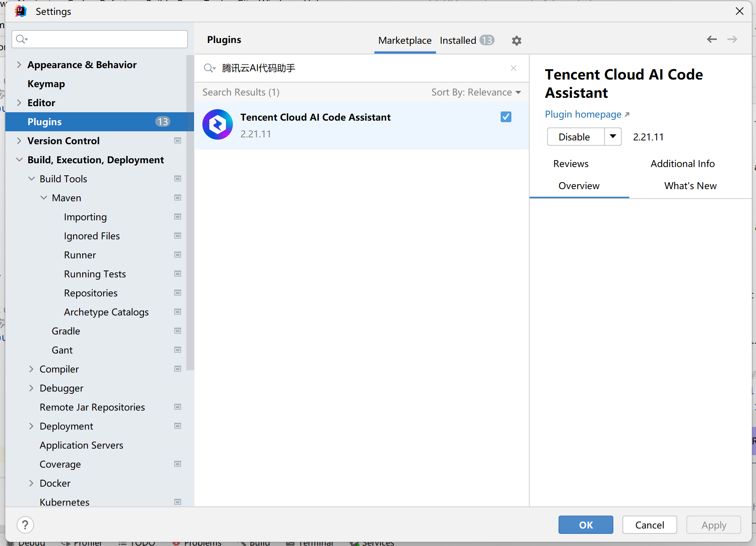Click the Tencent Cloud AI plugin logo

(x=218, y=124)
